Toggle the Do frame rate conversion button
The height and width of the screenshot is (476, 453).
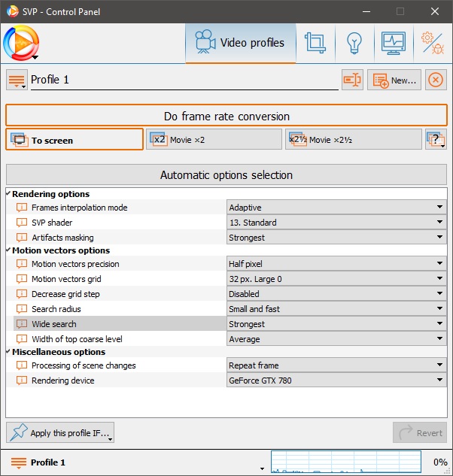point(226,116)
